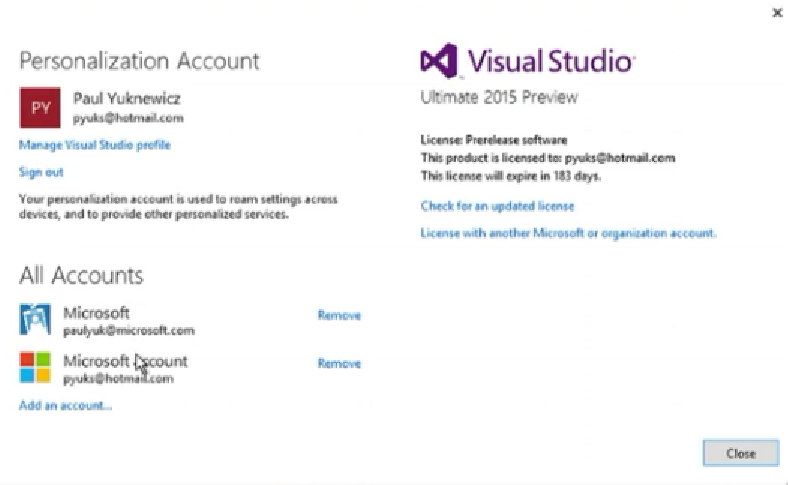Click License: Prerelease software text
Image resolution: width=788 pixels, height=485 pixels.
point(494,140)
